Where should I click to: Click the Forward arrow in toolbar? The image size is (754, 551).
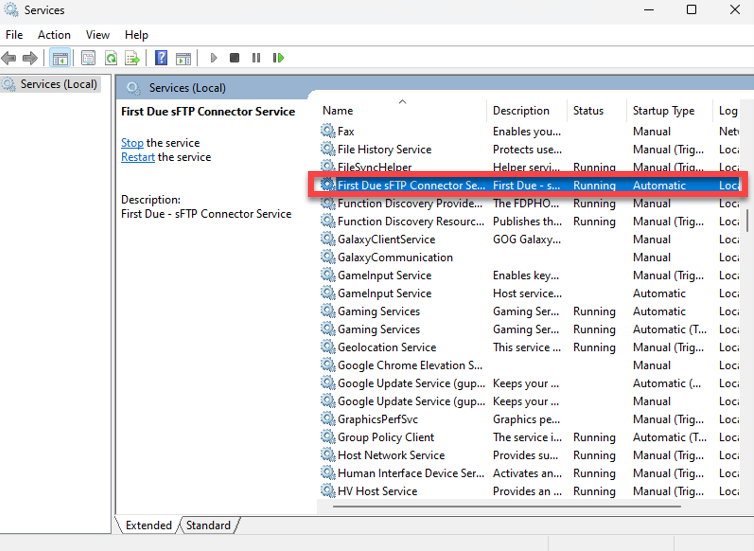click(30, 58)
